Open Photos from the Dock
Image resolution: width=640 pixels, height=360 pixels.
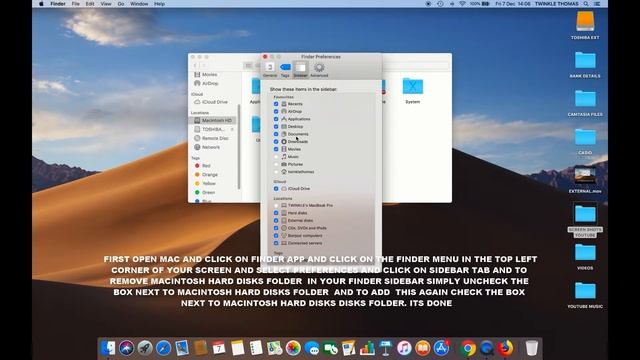[x=293, y=348]
